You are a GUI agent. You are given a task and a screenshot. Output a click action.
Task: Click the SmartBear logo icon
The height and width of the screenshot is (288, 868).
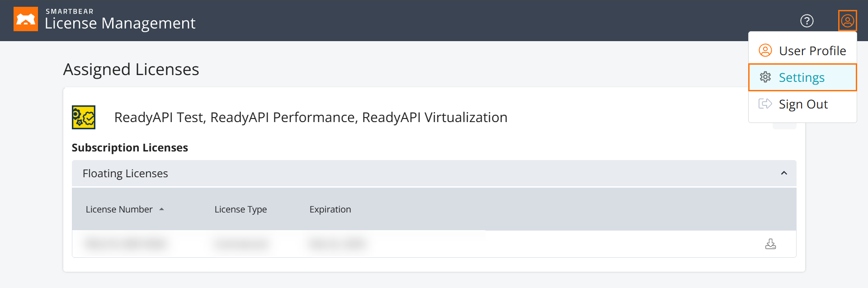26,19
